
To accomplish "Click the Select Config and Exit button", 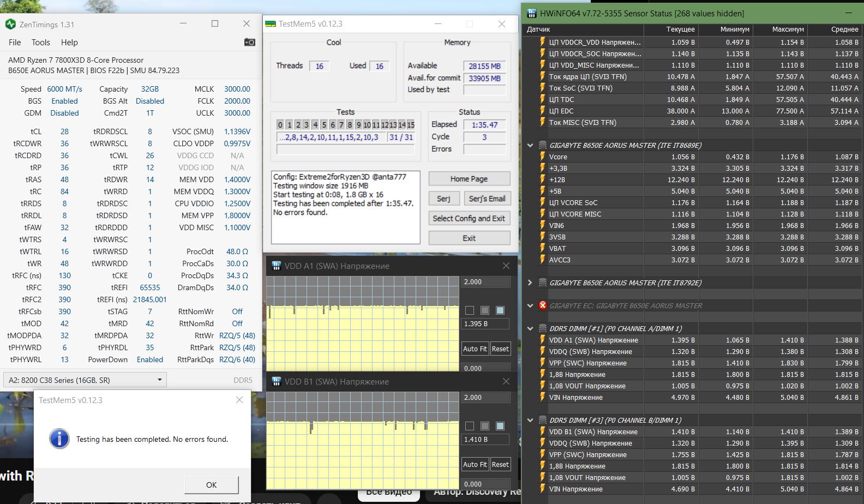I will 469,218.
